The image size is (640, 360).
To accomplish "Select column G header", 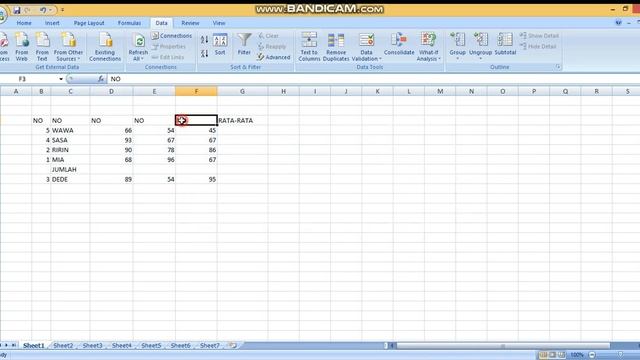I will (242, 91).
